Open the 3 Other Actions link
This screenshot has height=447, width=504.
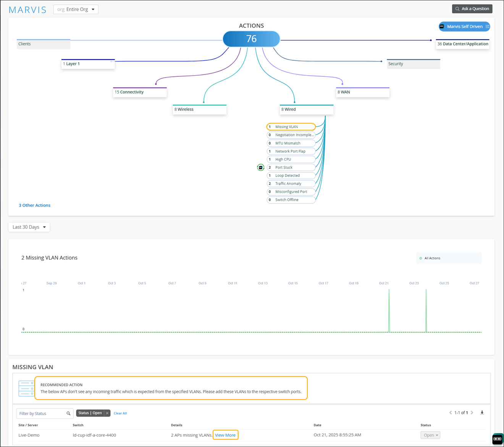35,205
